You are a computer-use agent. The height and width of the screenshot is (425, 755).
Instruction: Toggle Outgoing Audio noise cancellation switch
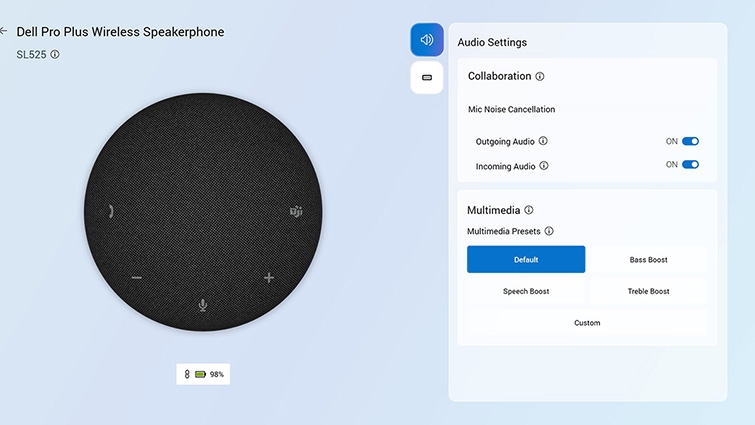pos(690,141)
